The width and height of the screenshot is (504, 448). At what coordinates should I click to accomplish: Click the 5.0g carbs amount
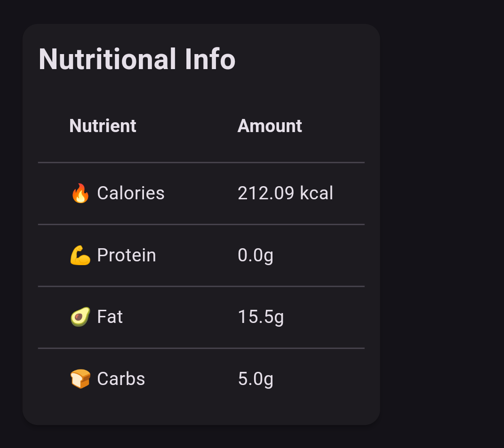(256, 379)
